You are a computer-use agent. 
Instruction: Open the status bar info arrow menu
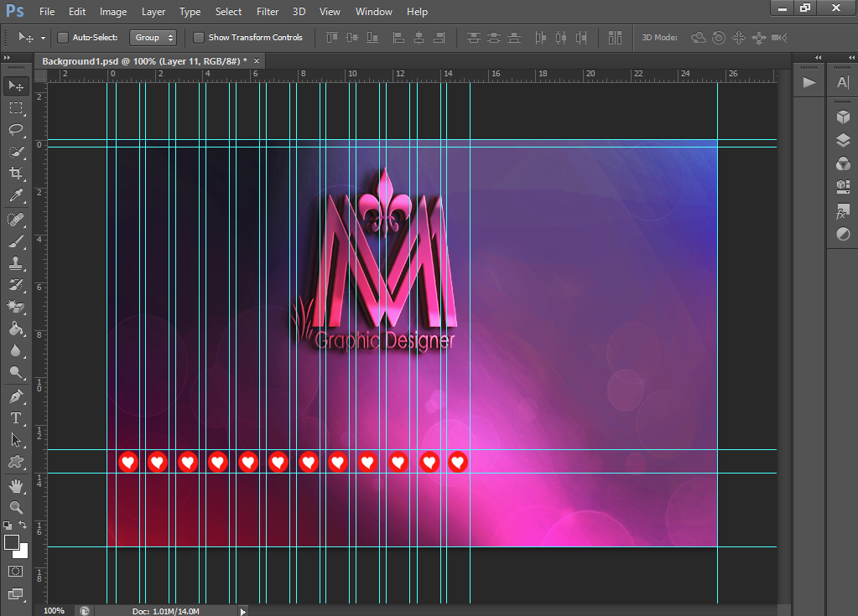click(243, 611)
